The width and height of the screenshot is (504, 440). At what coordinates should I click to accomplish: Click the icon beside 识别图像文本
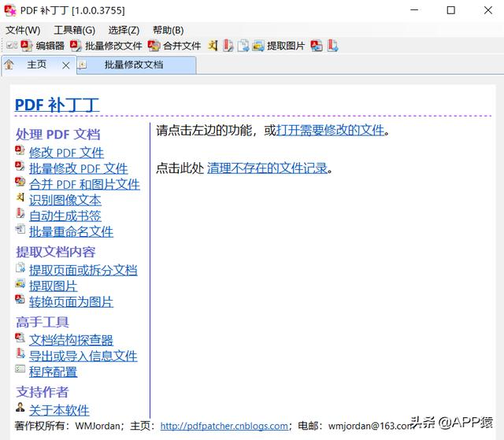point(20,198)
